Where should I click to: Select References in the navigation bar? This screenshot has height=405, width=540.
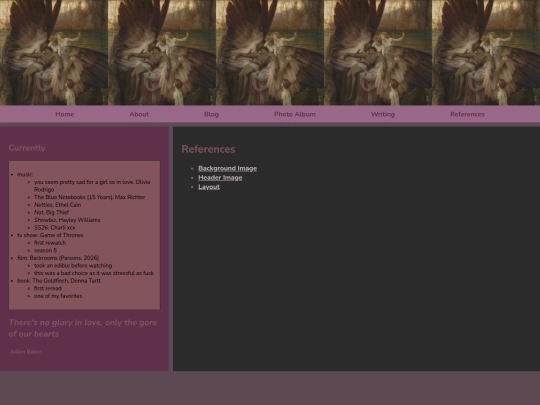(x=467, y=114)
